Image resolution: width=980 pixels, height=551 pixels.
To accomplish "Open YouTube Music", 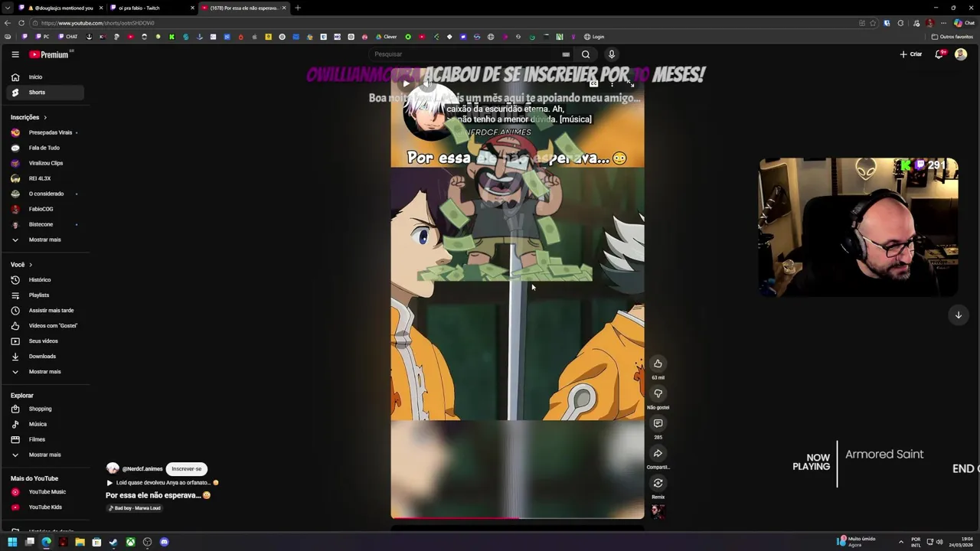I will [x=44, y=492].
